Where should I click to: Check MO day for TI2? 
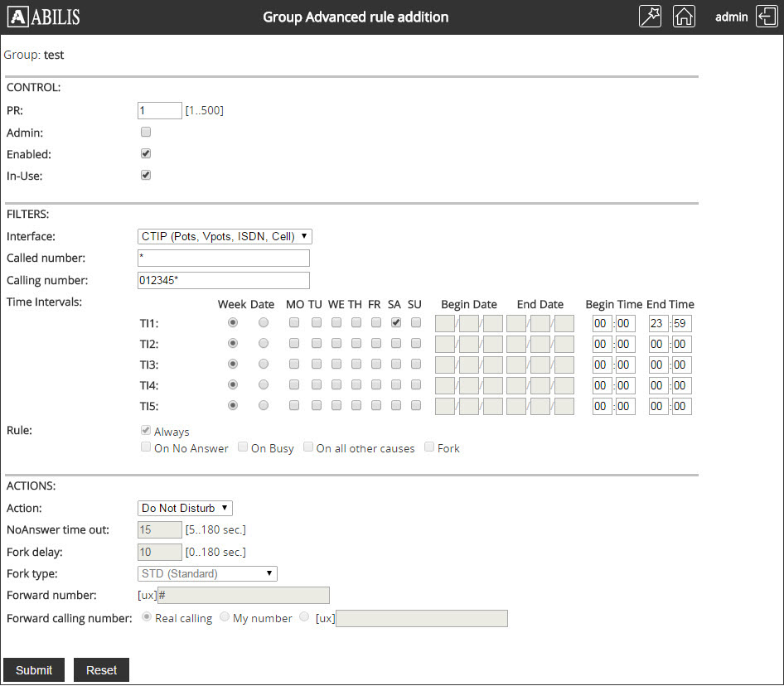[294, 343]
